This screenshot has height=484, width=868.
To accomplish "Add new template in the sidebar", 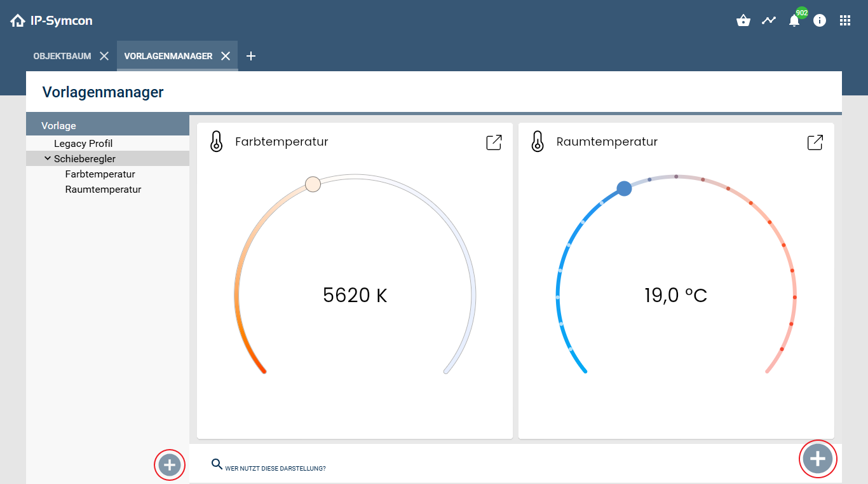I will tap(169, 465).
